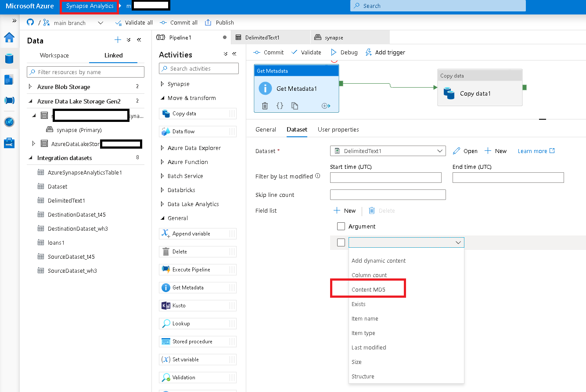Check the field list row checkbox

[341, 242]
